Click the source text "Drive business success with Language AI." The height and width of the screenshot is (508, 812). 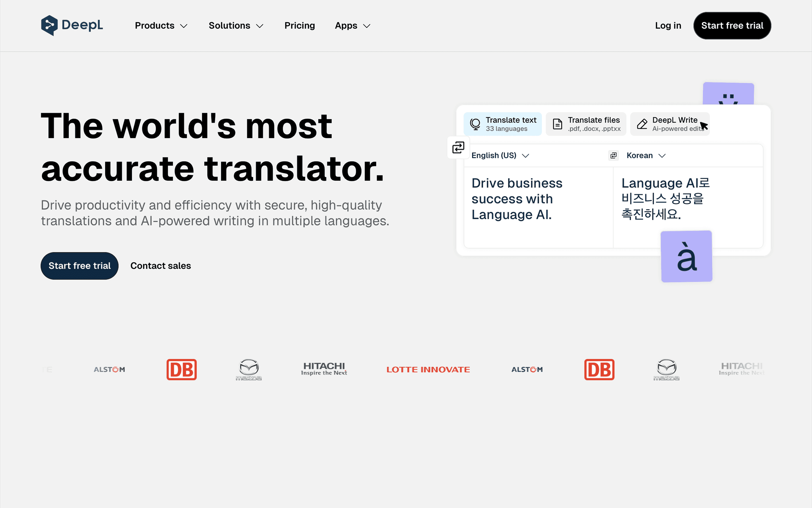tap(517, 199)
